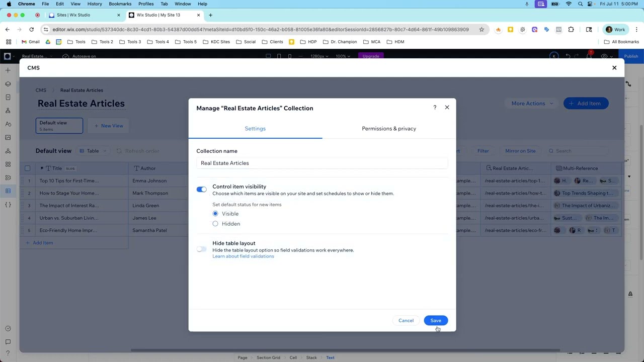The width and height of the screenshot is (644, 362).
Task: Open the Chrome History menu
Action: tap(95, 4)
